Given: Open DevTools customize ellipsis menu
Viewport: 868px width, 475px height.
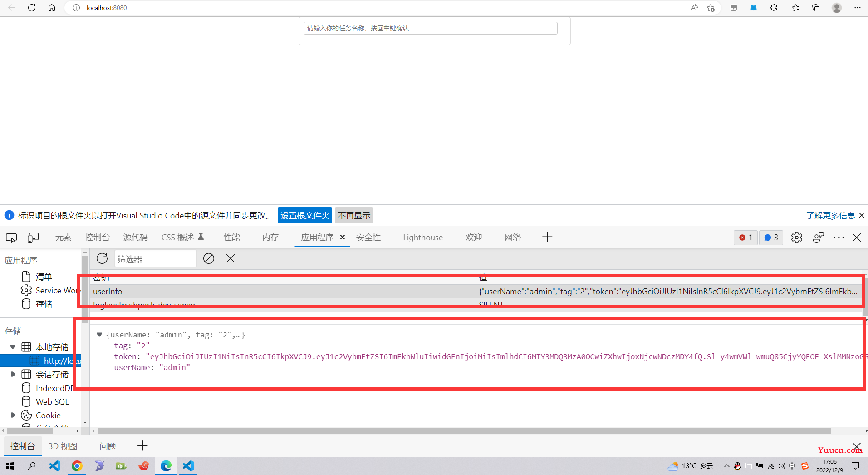Looking at the screenshot, I should 839,237.
